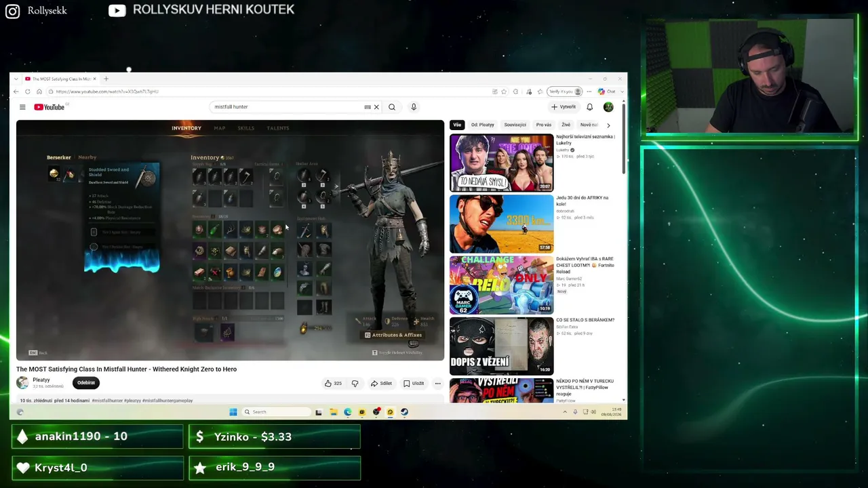Click the 'Verify it's you' profile button
The image size is (868, 488).
coord(566,91)
